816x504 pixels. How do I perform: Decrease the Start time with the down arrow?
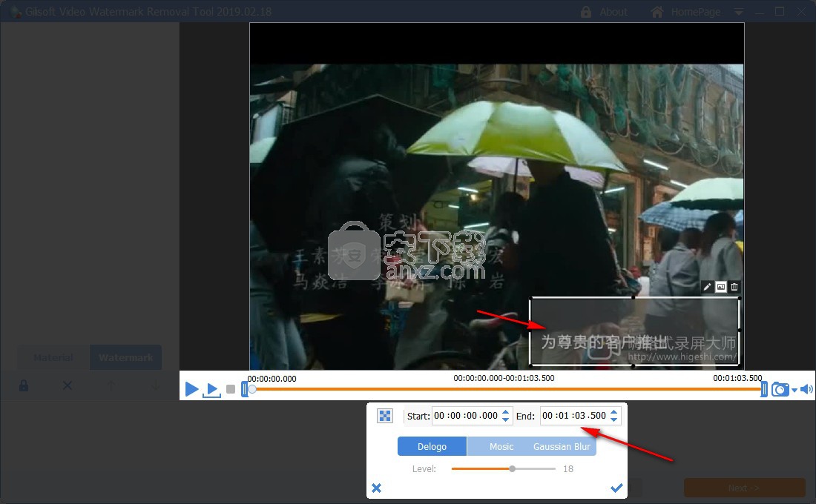click(505, 420)
